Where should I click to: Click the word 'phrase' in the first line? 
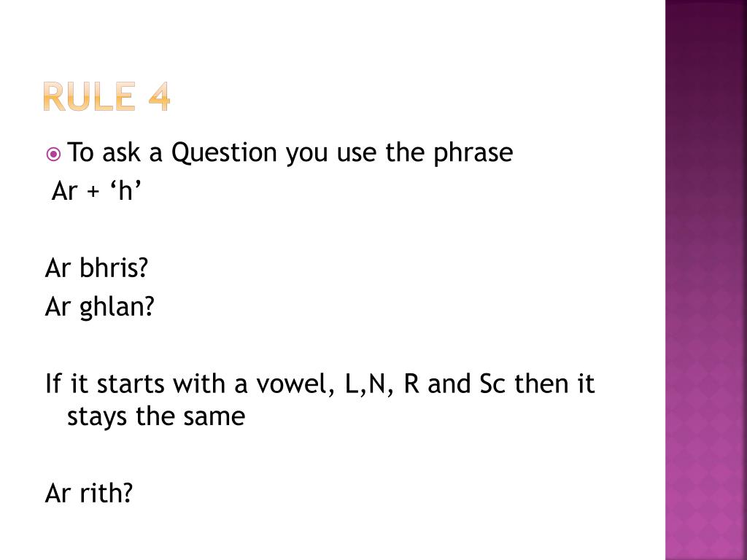(x=473, y=154)
